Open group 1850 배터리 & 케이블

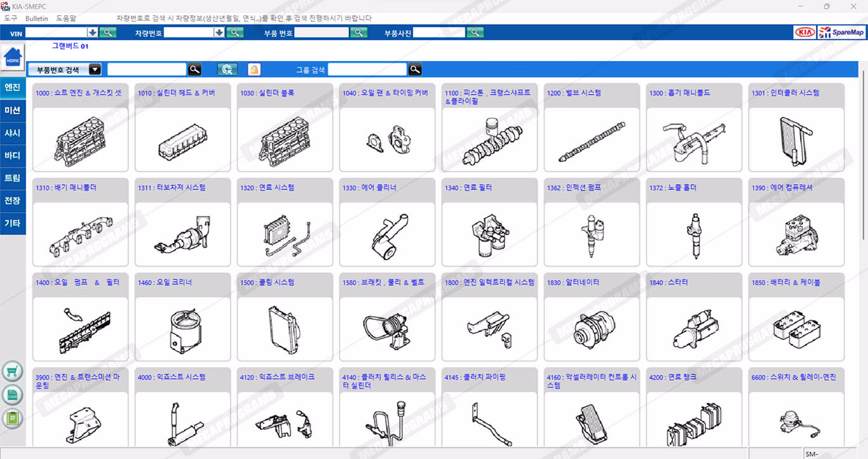coord(796,317)
